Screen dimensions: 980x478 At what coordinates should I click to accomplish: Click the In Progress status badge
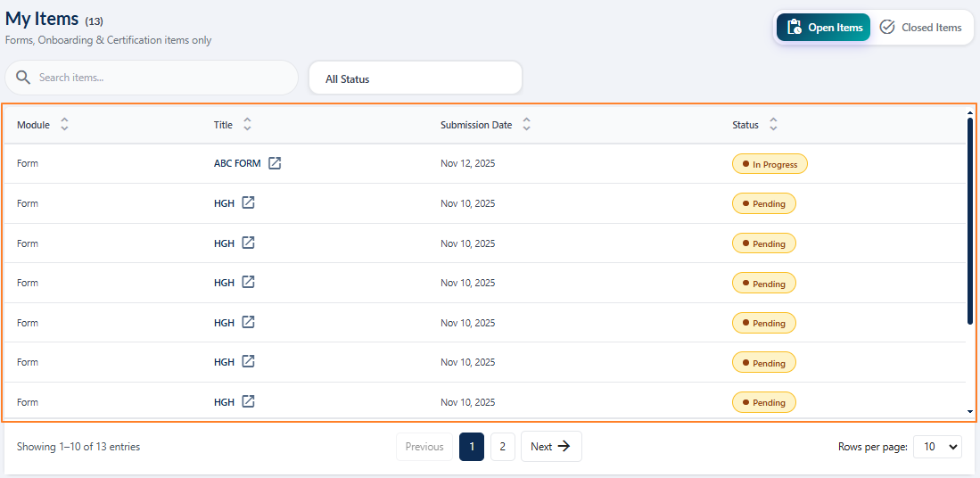pos(770,164)
